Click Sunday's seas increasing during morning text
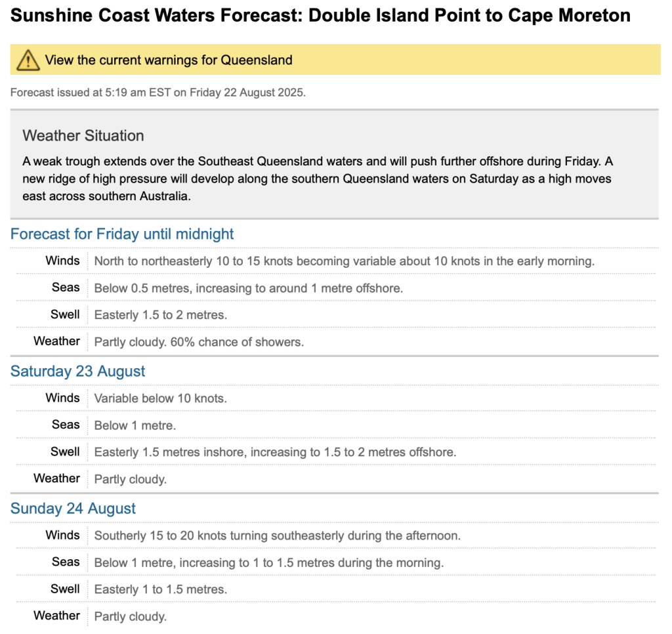Screen dimensions: 672x634 [x=268, y=562]
